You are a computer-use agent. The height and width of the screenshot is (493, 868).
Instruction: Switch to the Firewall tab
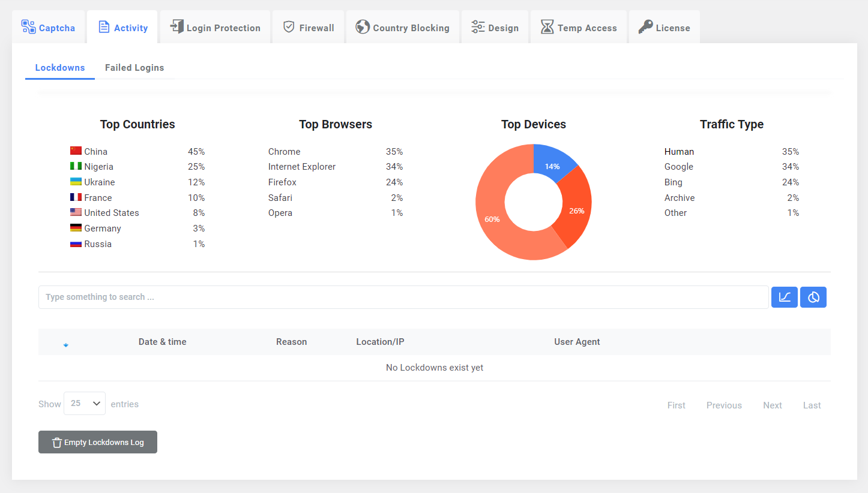[x=308, y=27]
